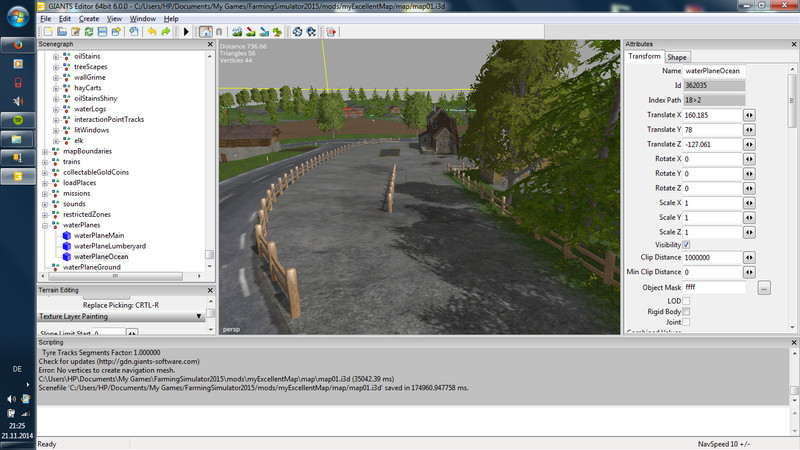Click the red export arrow icon

point(331,32)
